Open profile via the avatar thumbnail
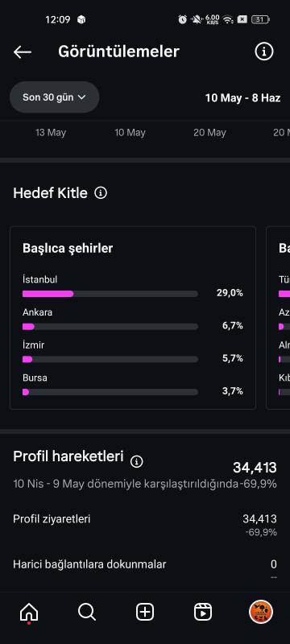The width and height of the screenshot is (290, 644). pos(261,612)
